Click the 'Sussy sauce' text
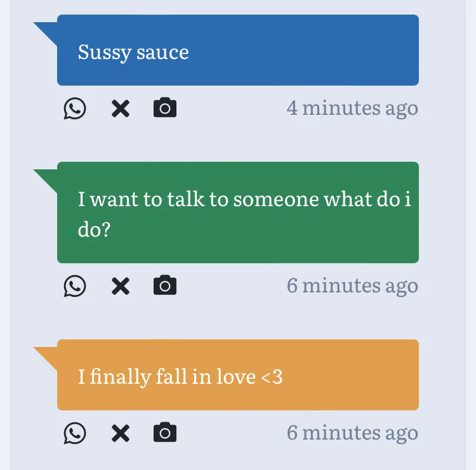 (x=133, y=52)
